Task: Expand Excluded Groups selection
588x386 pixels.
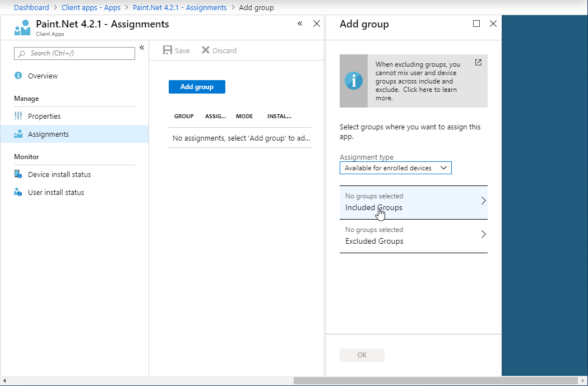Action: (413, 236)
